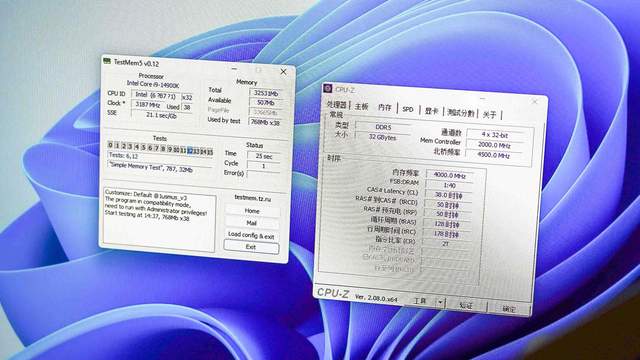Minimize the CPU-Z window
The width and height of the screenshot is (640, 360).
[x=482, y=98]
